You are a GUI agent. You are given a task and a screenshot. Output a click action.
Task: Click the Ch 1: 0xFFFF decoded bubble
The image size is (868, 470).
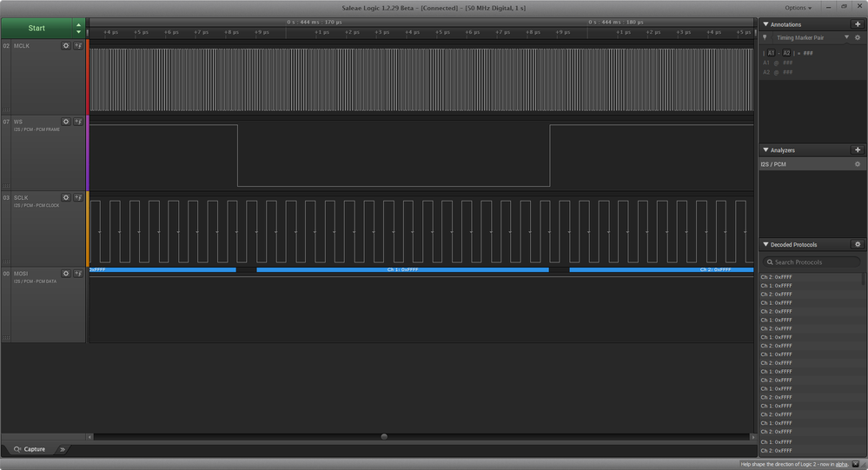coord(402,269)
